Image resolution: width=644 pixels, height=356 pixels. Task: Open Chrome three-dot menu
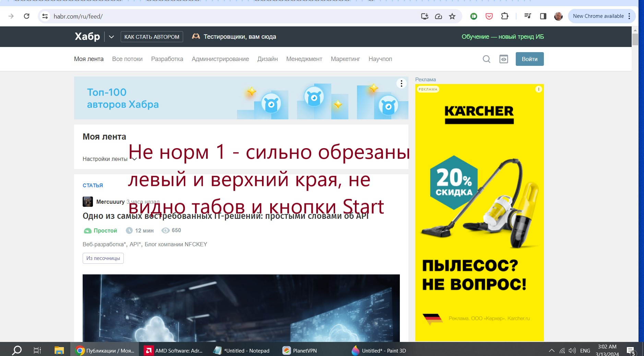tap(629, 16)
